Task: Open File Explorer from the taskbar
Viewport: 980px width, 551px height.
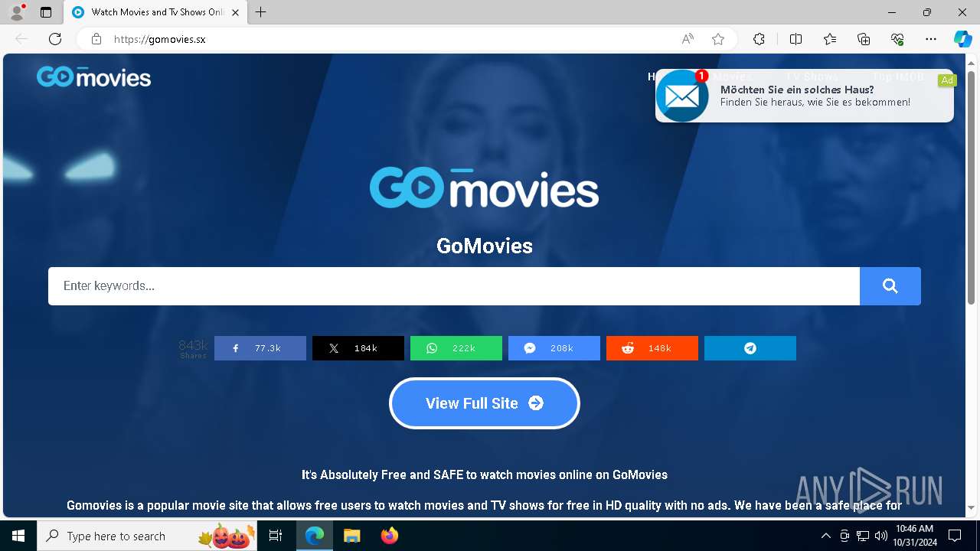Action: pos(351,536)
